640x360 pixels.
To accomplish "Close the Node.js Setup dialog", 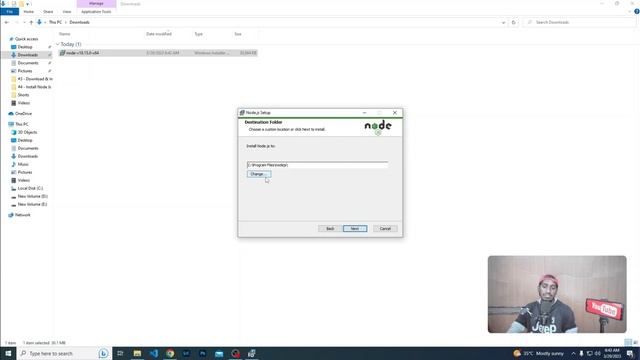I will tap(395, 113).
